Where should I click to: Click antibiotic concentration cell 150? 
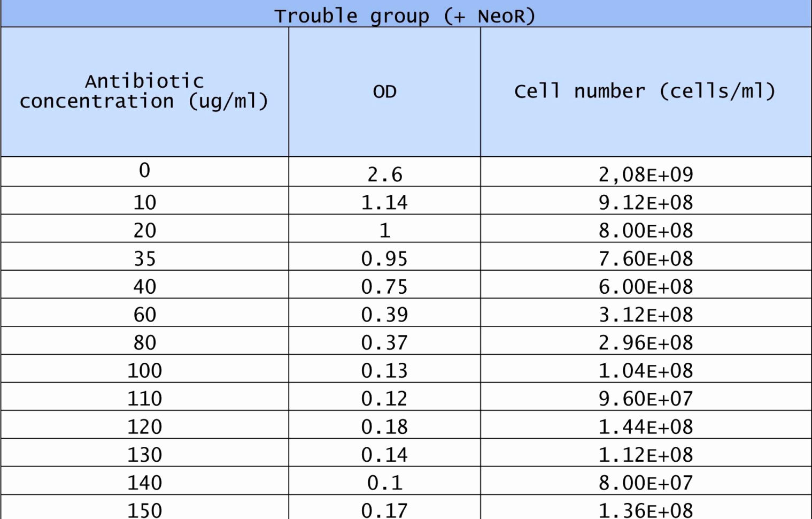pyautogui.click(x=144, y=509)
